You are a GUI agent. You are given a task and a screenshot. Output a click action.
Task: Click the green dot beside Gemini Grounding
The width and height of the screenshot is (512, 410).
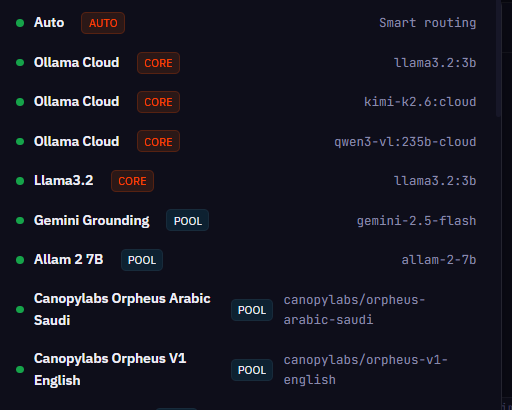(x=20, y=221)
